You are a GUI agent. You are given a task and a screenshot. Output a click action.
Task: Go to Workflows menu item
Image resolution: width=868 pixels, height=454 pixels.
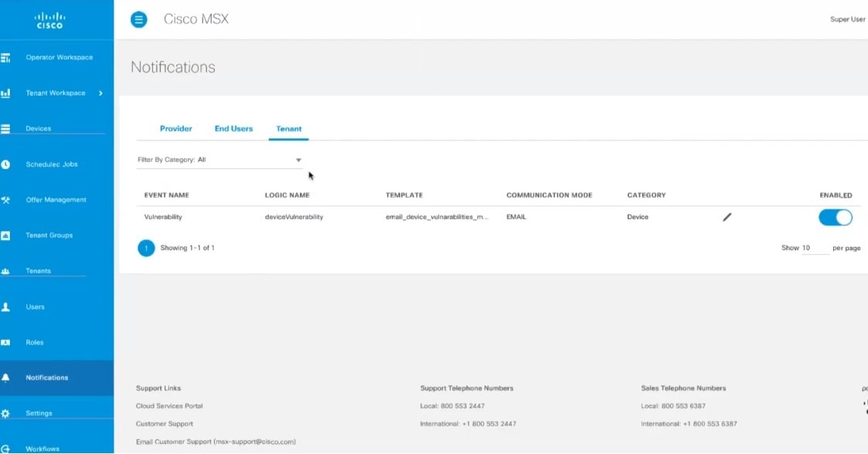pyautogui.click(x=43, y=449)
